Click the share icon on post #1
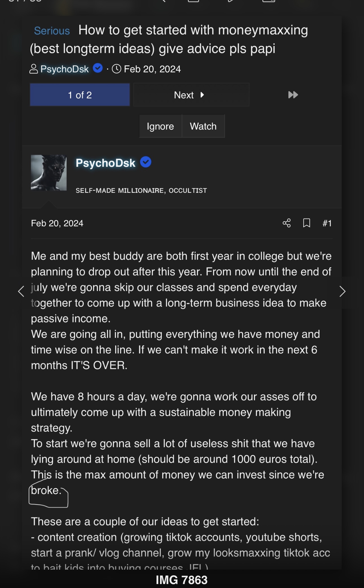This screenshot has height=588, width=364. [x=286, y=223]
